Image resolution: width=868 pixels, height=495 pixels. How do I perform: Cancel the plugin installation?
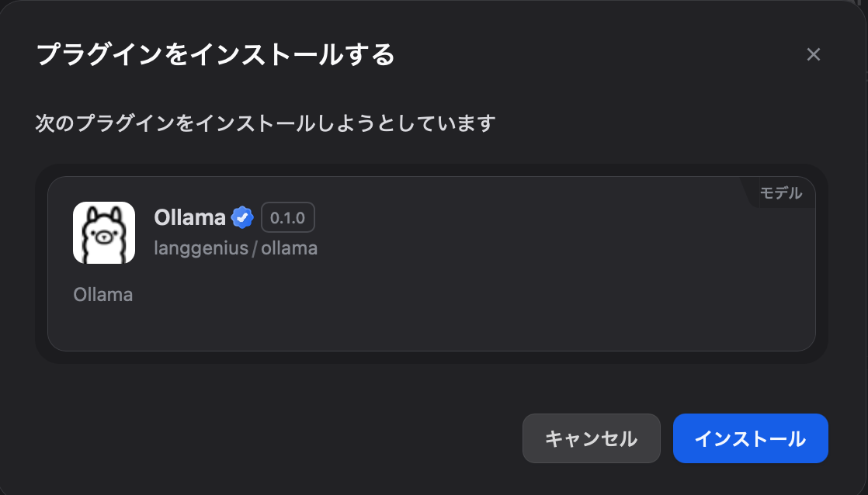(591, 438)
